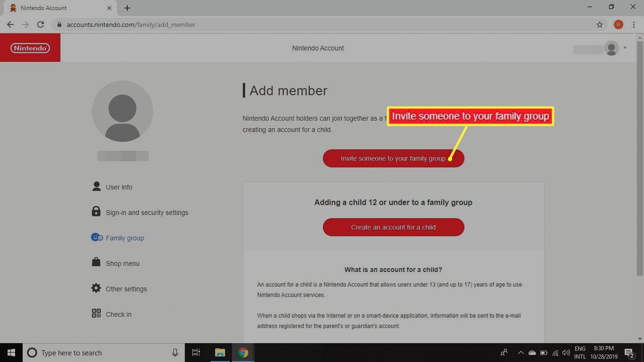Invite someone to your family group
This screenshot has height=362, width=644.
394,158
